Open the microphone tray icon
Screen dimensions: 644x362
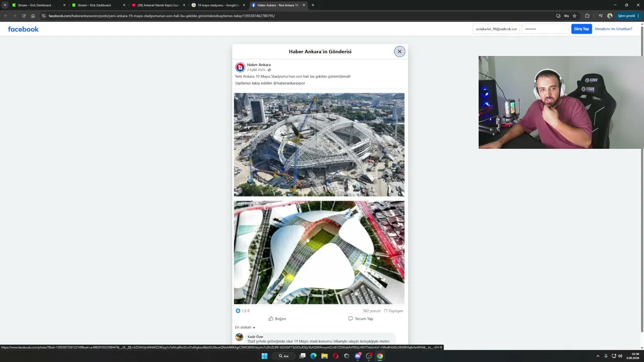[x=606, y=356]
